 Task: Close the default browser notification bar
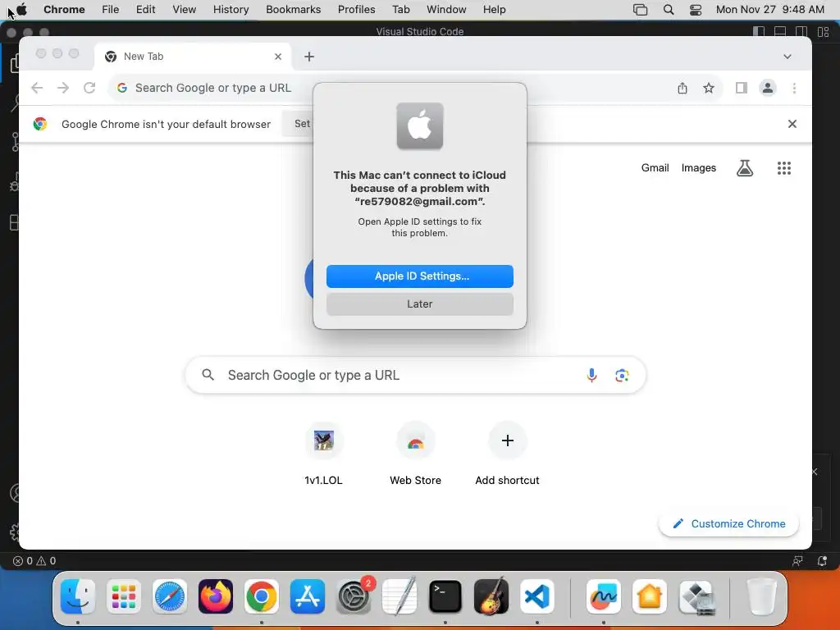coord(792,124)
